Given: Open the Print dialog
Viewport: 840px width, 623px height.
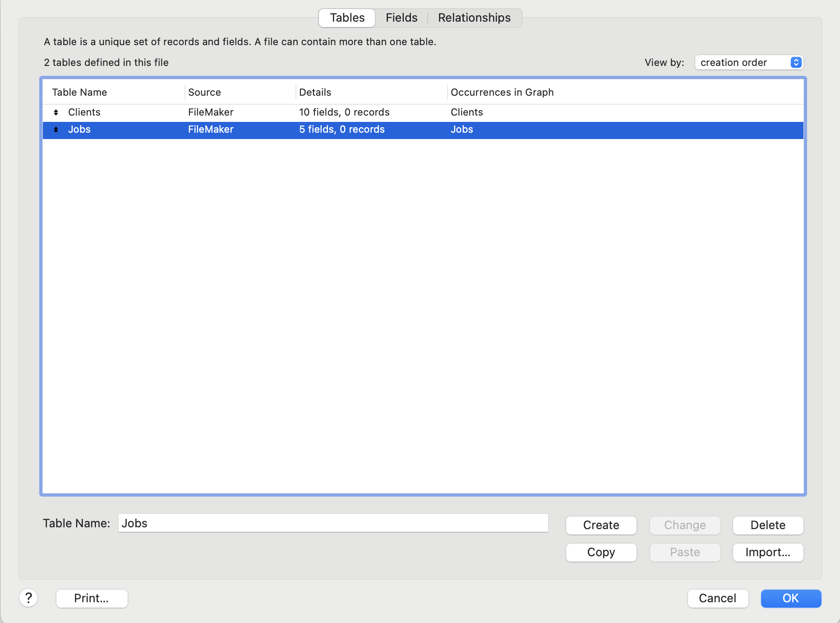Looking at the screenshot, I should 92,598.
